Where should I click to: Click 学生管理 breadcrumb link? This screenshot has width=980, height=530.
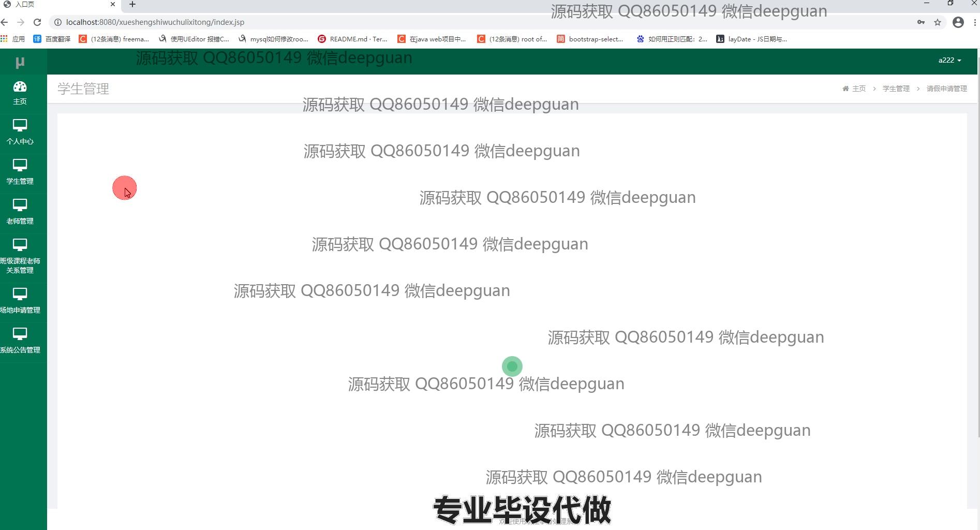[896, 89]
